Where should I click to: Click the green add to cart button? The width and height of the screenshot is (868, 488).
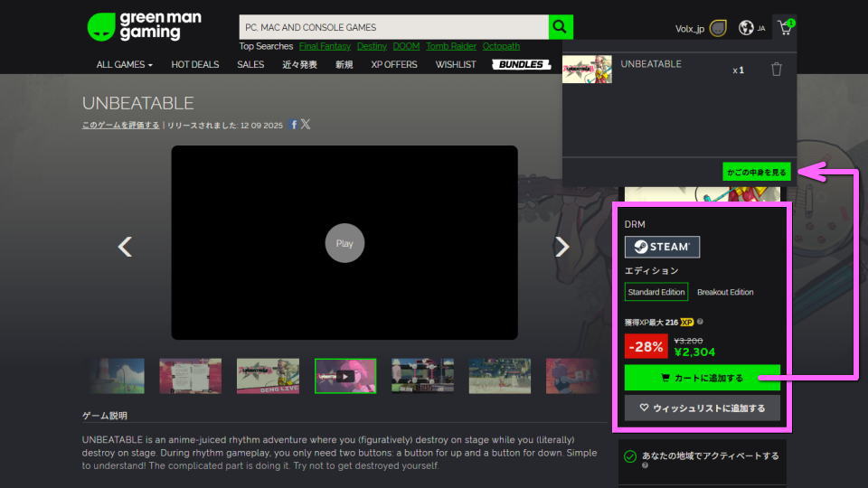(702, 378)
